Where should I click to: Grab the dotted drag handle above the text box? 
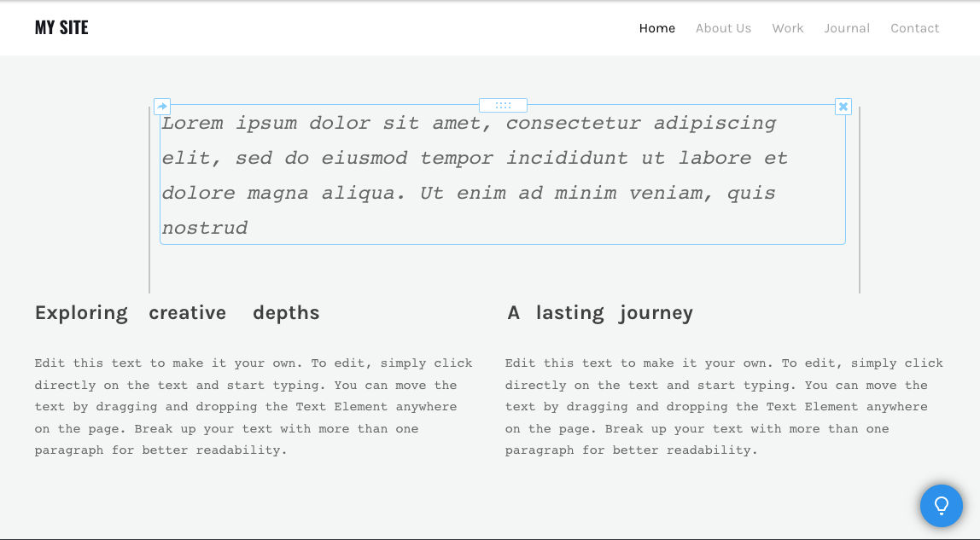click(503, 105)
